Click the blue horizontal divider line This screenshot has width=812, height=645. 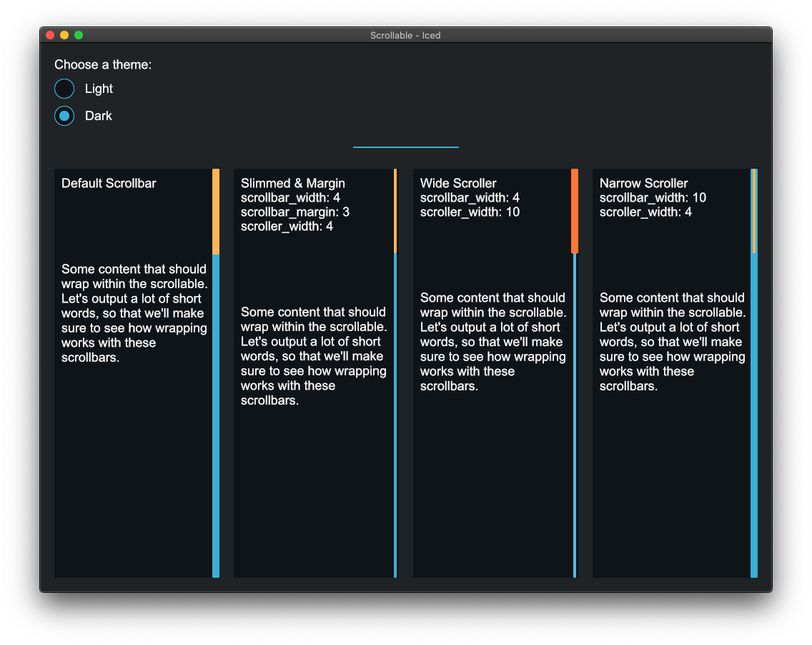pos(406,147)
